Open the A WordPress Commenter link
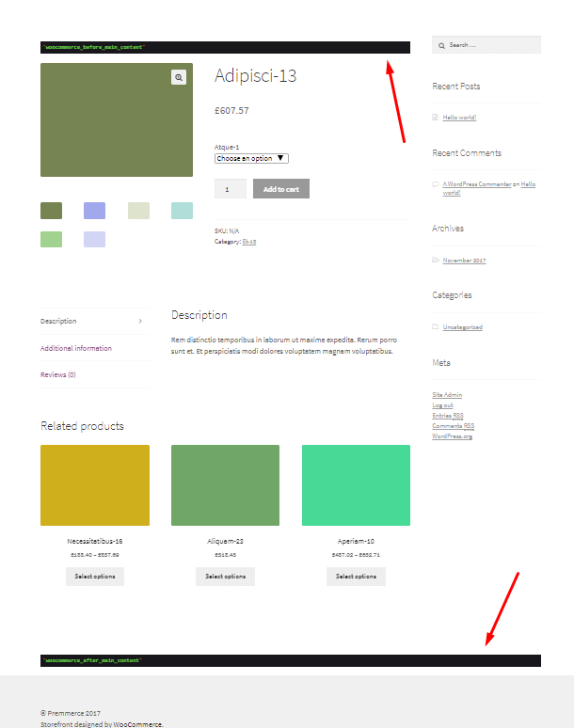574x728 pixels. click(x=477, y=184)
